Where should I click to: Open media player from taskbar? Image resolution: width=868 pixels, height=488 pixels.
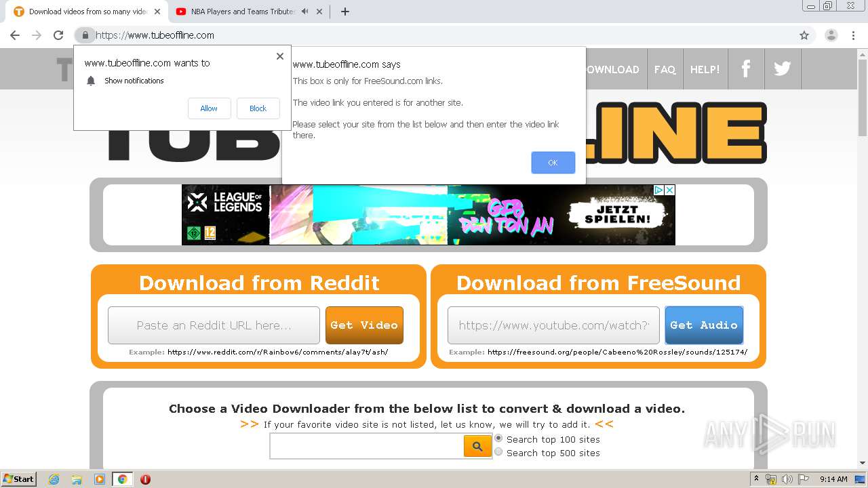click(100, 479)
